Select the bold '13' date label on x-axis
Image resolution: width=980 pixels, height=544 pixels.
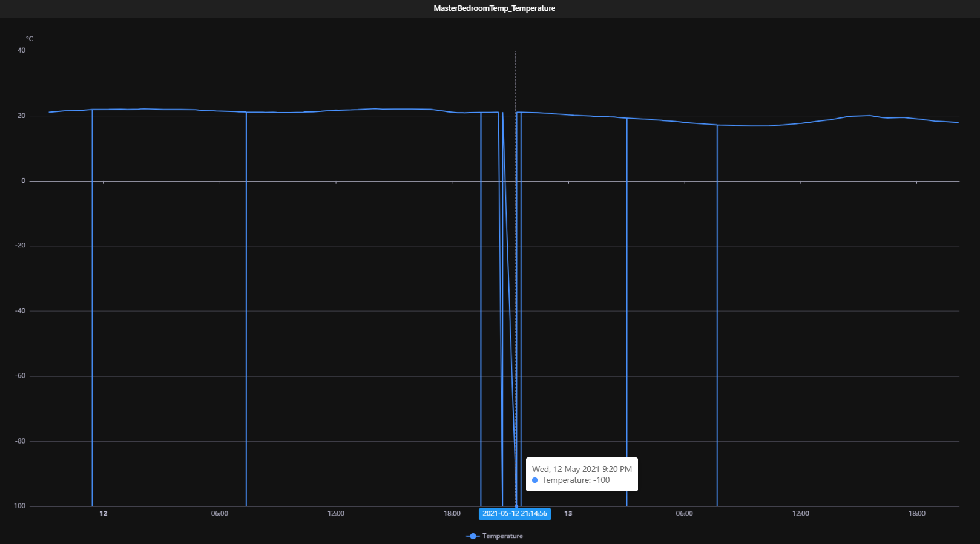(x=568, y=514)
